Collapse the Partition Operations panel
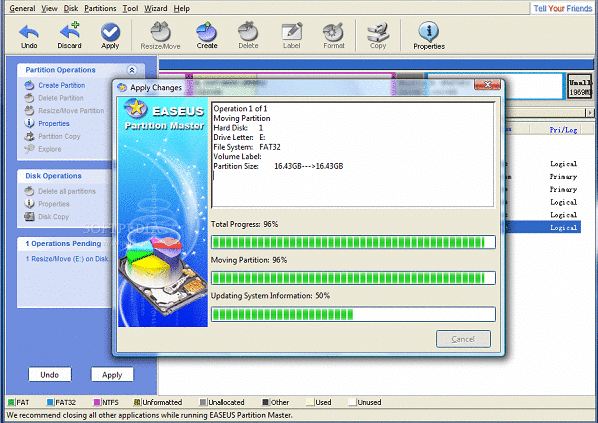Screen dimensions: 598x423 132,70
